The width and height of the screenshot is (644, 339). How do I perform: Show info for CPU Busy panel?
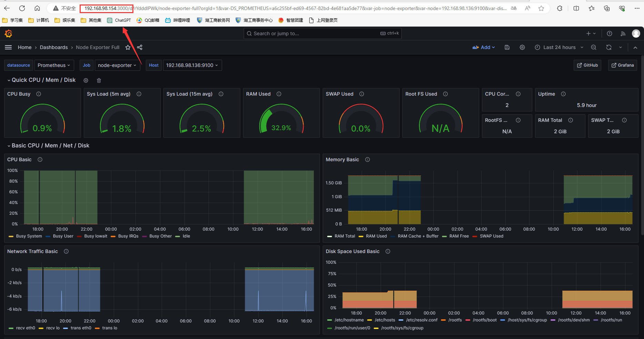39,94
